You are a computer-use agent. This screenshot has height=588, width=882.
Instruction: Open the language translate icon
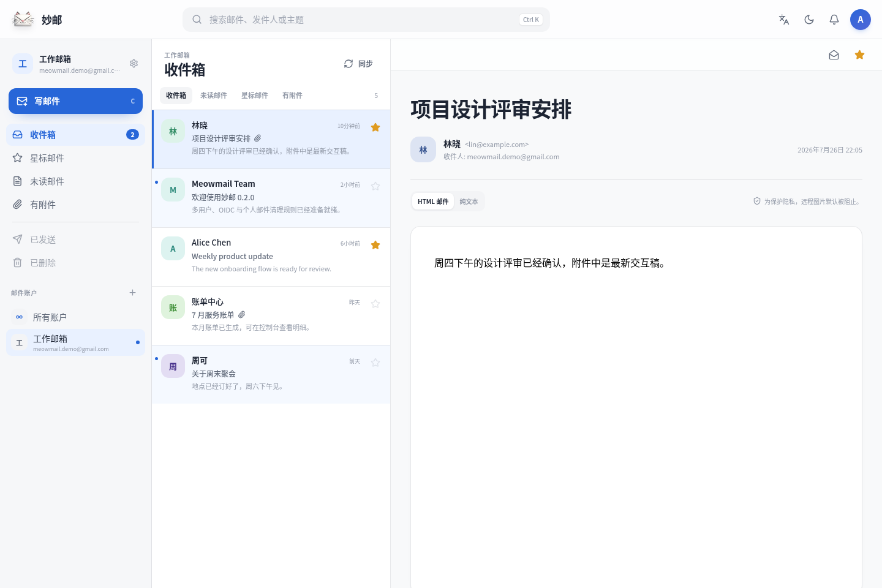784,20
